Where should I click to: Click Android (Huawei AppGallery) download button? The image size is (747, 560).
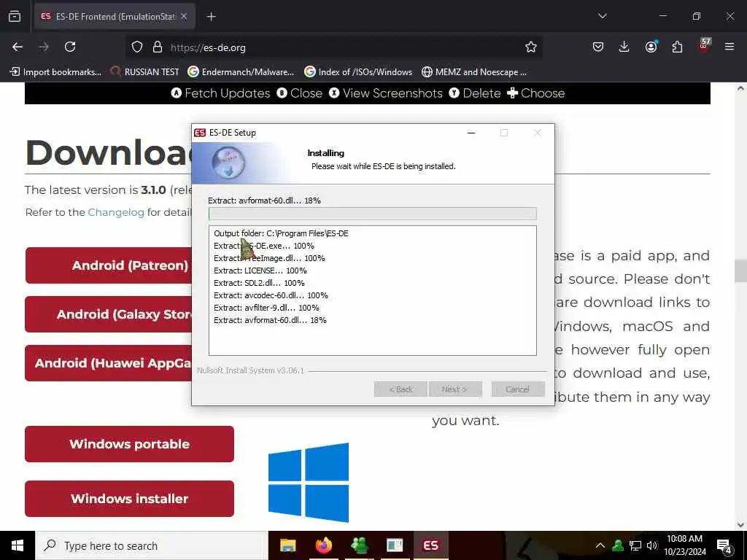tap(109, 363)
